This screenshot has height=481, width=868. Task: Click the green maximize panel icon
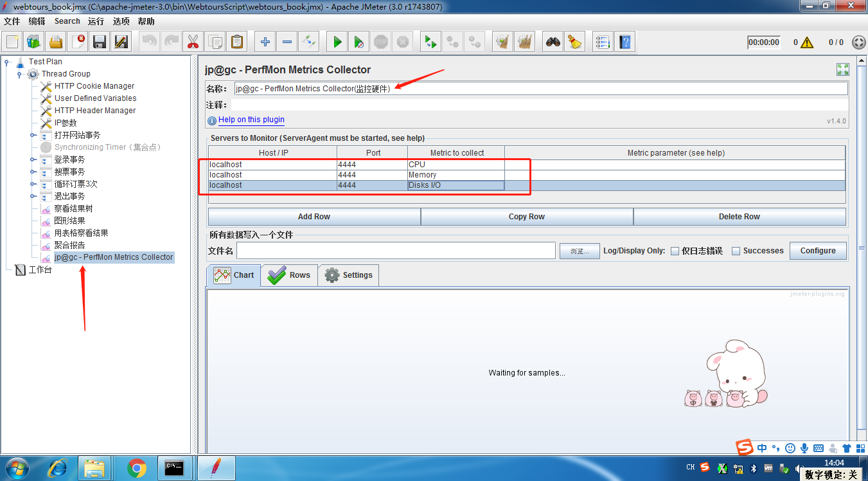(x=843, y=69)
